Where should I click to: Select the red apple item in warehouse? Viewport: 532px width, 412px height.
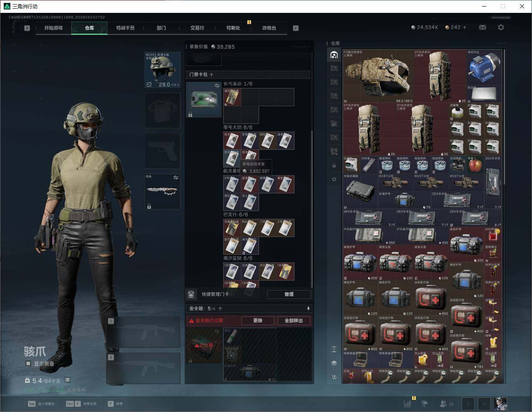pyautogui.click(x=475, y=165)
